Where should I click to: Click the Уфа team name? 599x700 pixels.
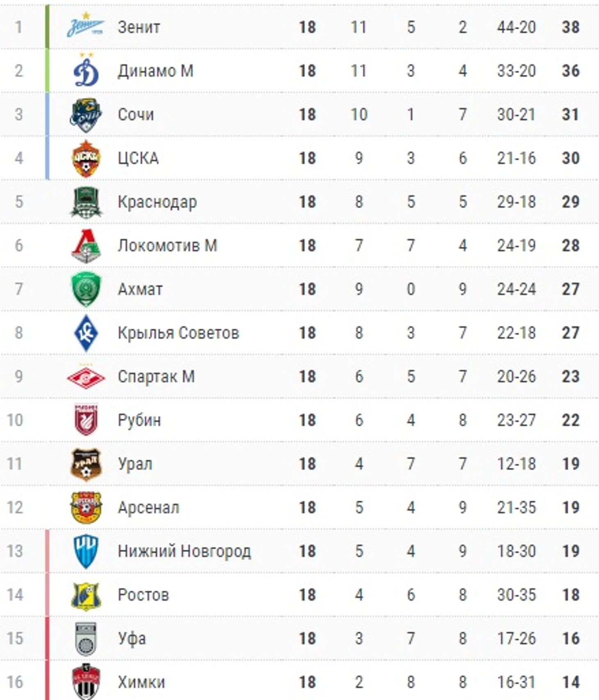132,638
